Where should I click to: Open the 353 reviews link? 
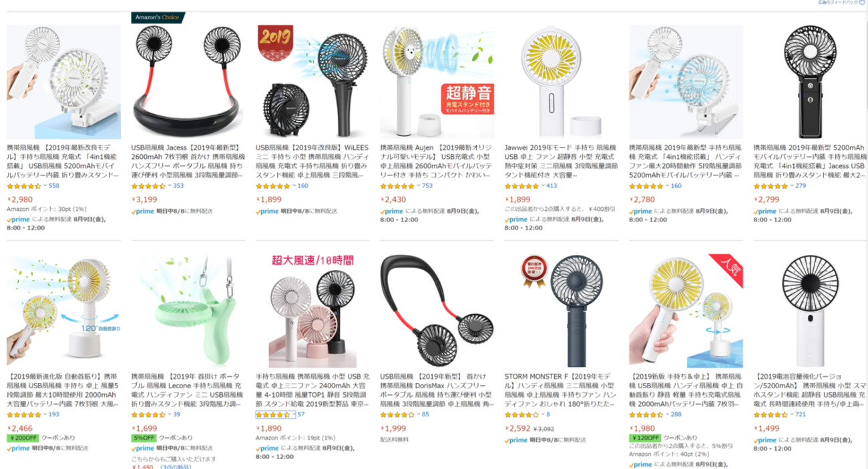178,186
